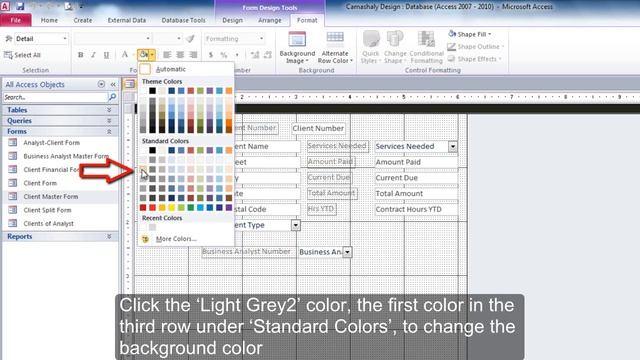Switch to the Design tab

pos(233,20)
